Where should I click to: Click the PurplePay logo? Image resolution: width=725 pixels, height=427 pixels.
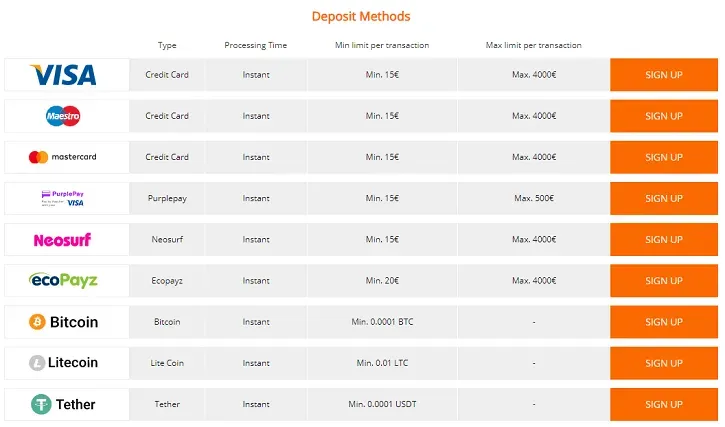click(62, 198)
